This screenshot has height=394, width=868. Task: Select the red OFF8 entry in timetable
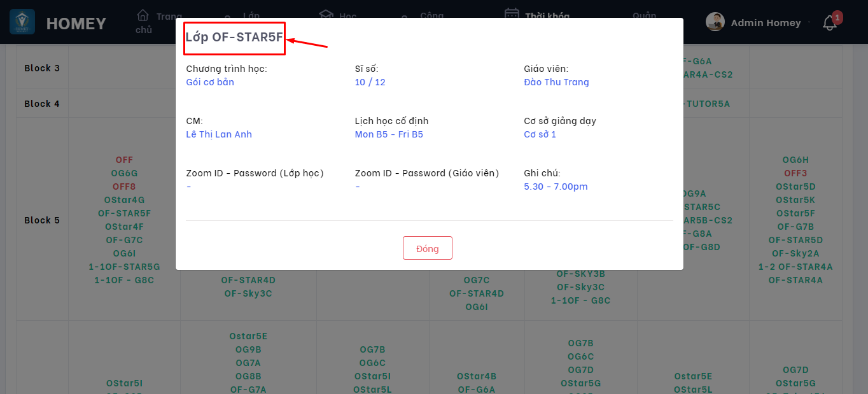click(124, 186)
